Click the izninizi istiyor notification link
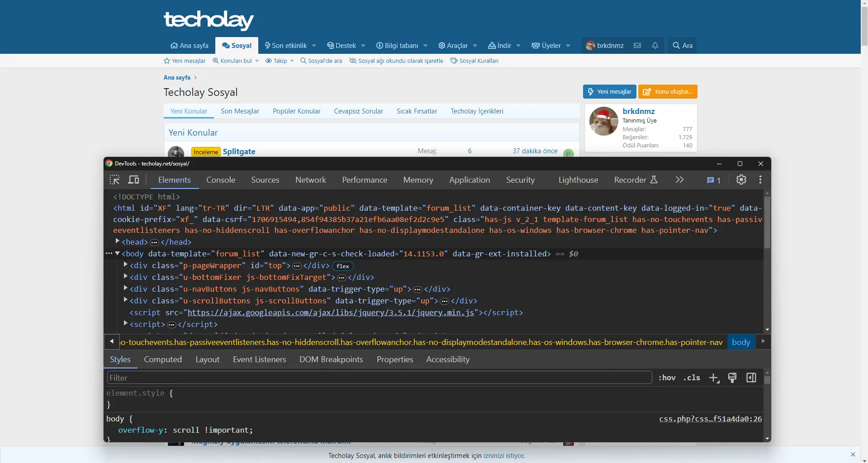The width and height of the screenshot is (868, 463). coord(503,456)
